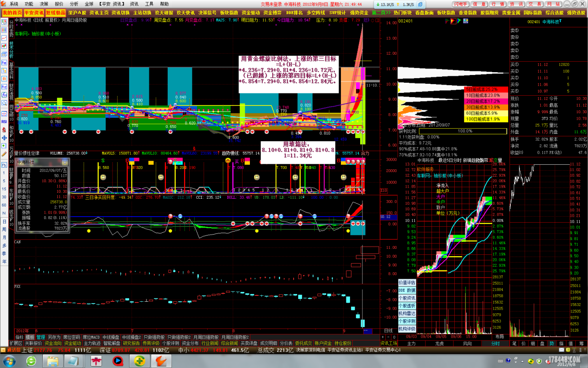The image size is (588, 368).
Task: Click the 闪电手 button
Action: pyautogui.click(x=460, y=4)
